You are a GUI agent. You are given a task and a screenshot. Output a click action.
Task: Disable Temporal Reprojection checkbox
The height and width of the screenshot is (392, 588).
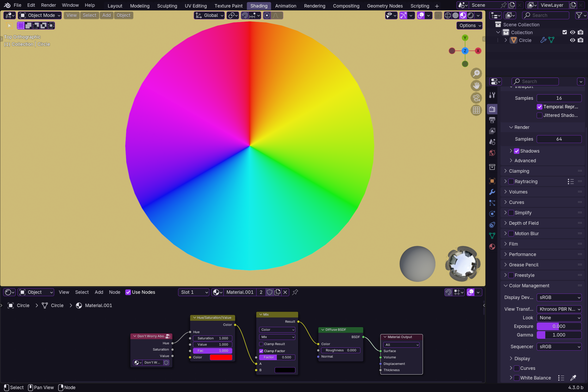click(x=540, y=107)
